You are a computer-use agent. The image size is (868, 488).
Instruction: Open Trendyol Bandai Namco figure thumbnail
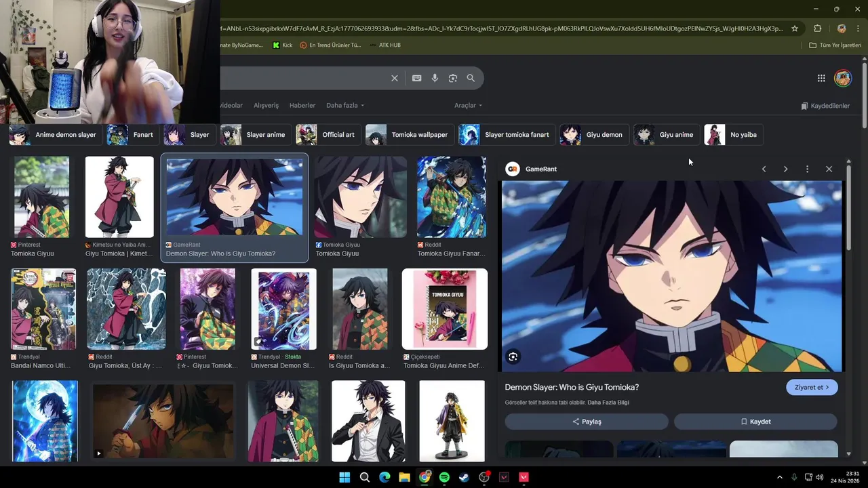[x=43, y=309]
